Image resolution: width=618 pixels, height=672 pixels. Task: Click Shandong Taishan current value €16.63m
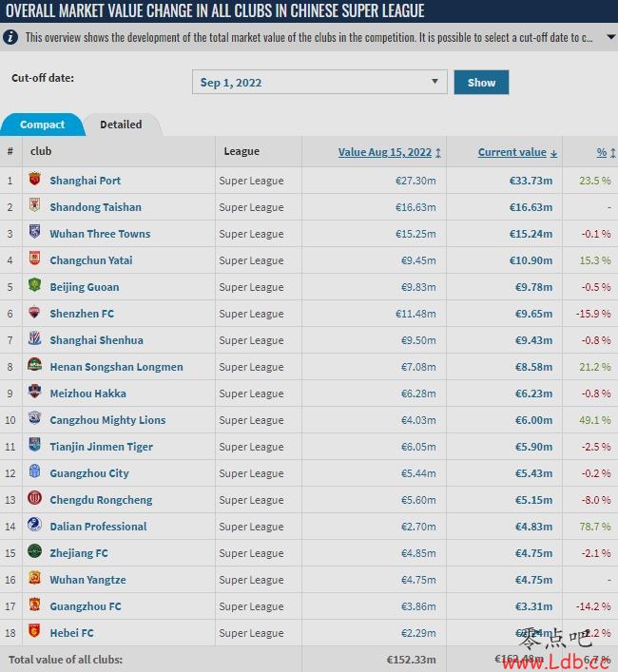[531, 207]
